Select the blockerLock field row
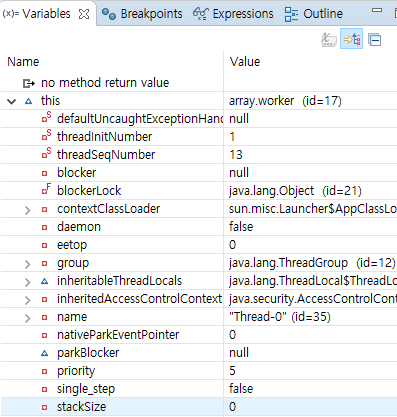The height and width of the screenshot is (417, 397). point(199,191)
